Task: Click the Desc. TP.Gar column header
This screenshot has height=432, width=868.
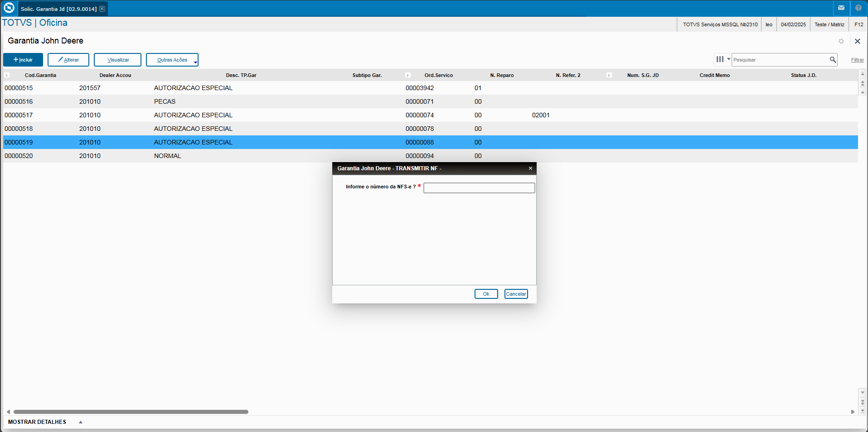Action: pyautogui.click(x=241, y=75)
